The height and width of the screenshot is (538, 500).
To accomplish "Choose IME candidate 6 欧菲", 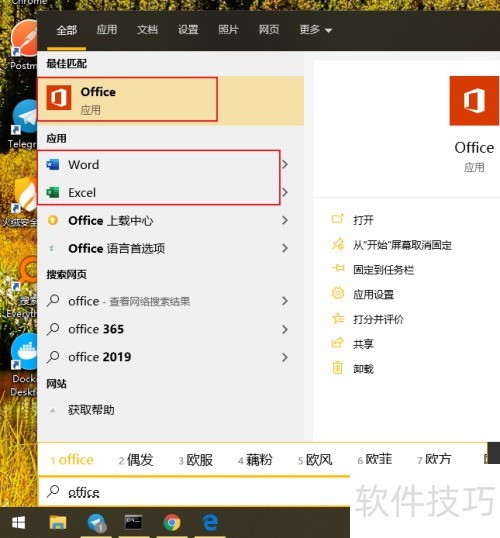I will [x=375, y=459].
